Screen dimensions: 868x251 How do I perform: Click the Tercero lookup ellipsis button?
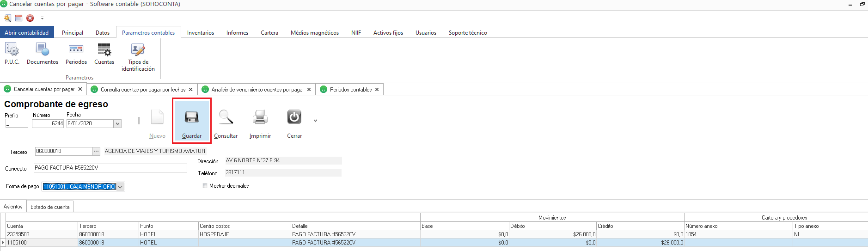[96, 151]
